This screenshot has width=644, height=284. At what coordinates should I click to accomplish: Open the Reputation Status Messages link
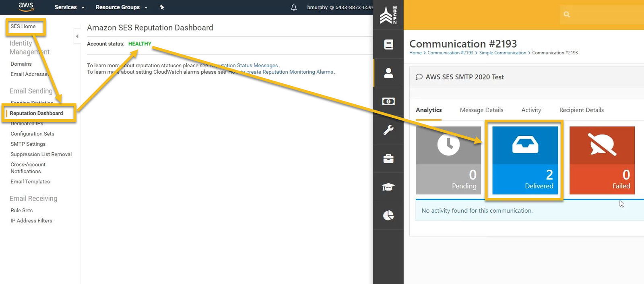point(244,65)
